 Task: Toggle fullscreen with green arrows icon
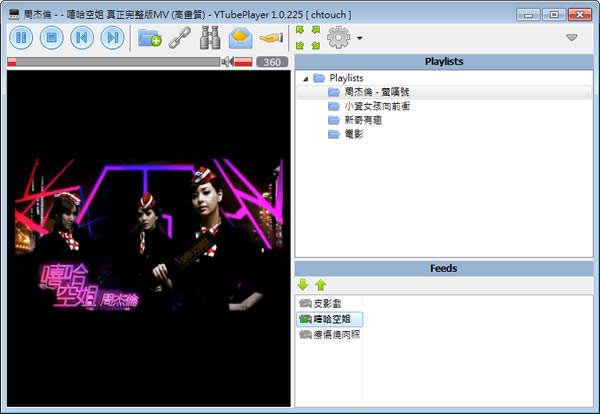click(305, 38)
